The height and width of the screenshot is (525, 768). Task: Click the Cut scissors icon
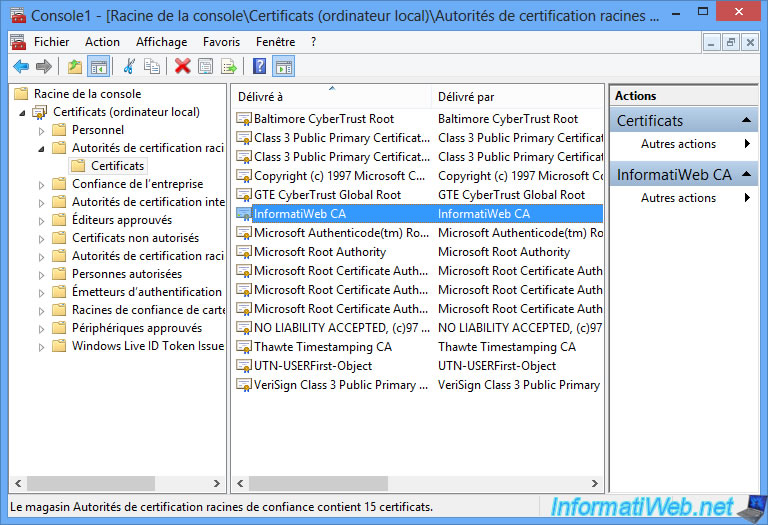tap(129, 66)
